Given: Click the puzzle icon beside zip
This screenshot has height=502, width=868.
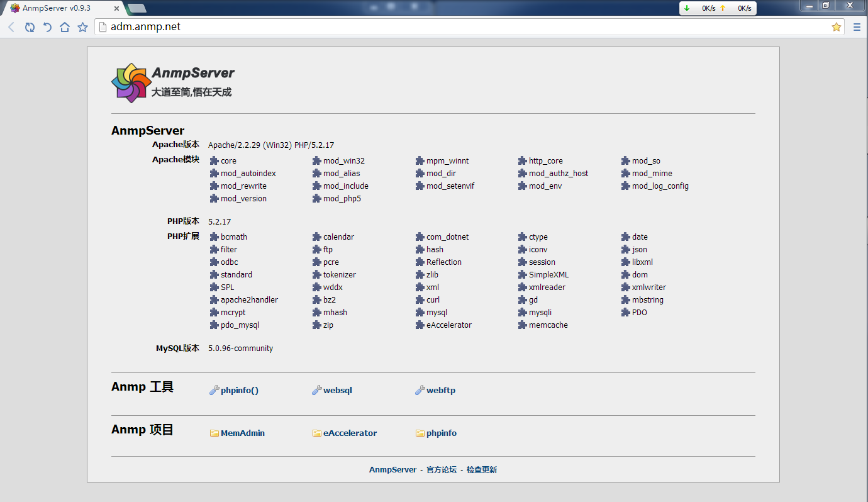Looking at the screenshot, I should coord(317,325).
